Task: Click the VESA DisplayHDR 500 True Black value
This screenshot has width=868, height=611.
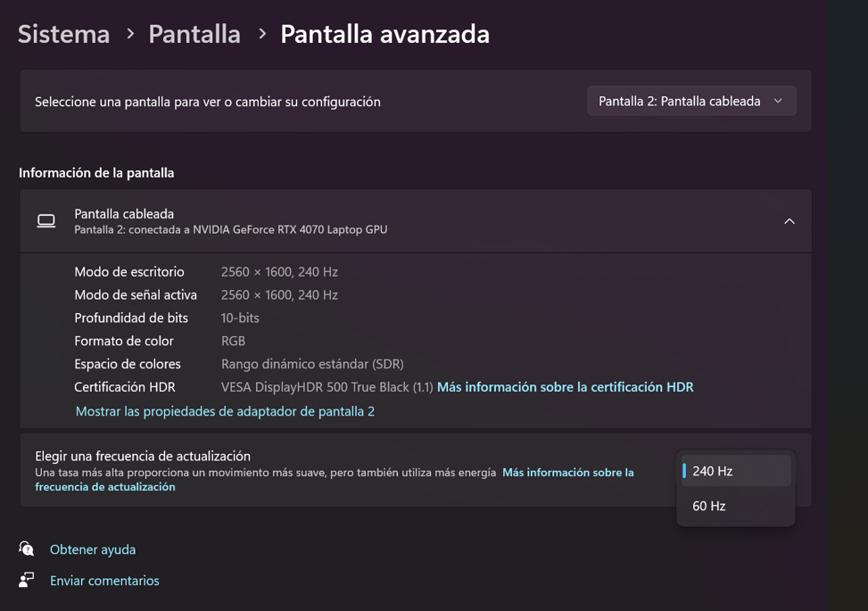Action: (327, 387)
